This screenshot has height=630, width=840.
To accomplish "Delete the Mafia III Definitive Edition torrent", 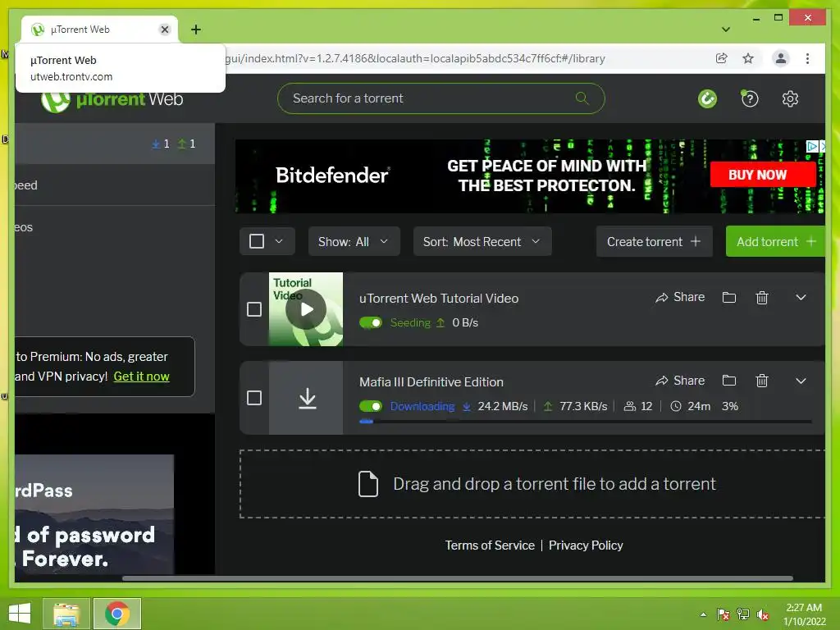I will [x=762, y=381].
